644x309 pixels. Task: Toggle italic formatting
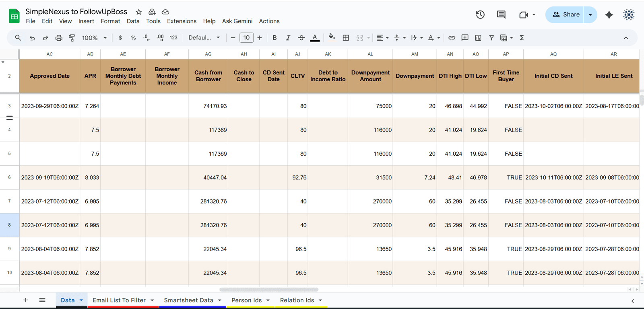(x=288, y=38)
